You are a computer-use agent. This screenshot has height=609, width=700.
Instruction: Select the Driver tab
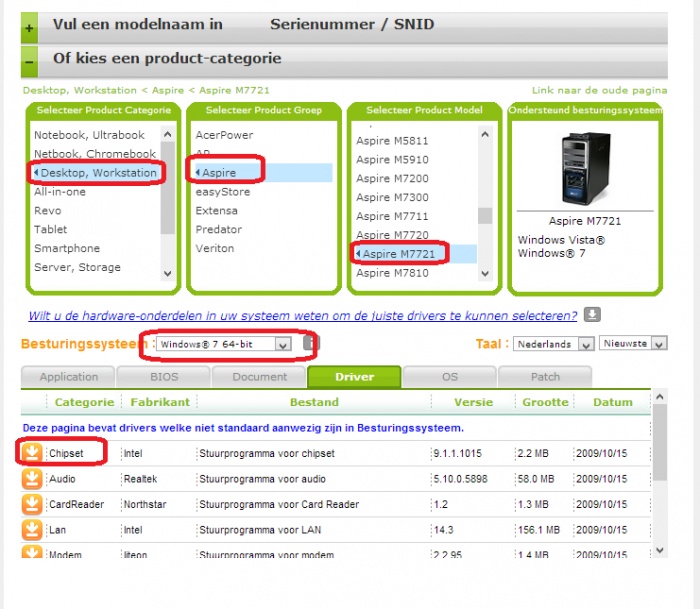354,377
